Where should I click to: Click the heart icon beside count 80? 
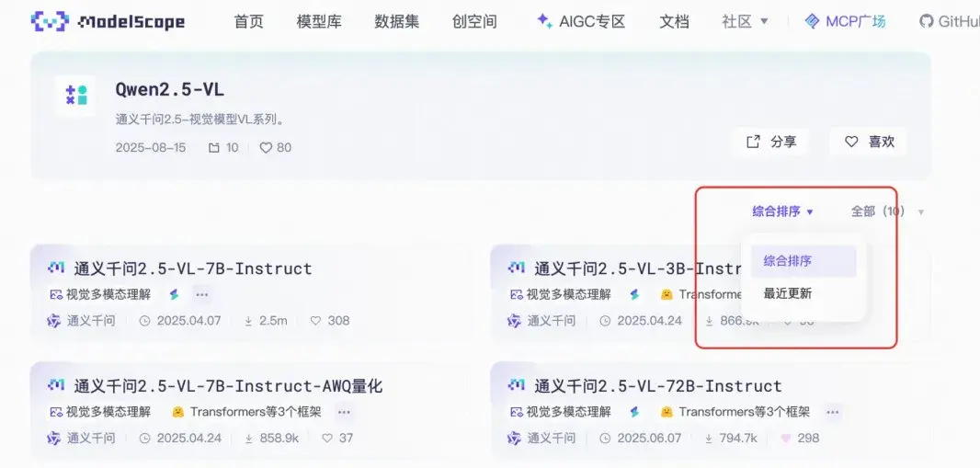coord(266,148)
